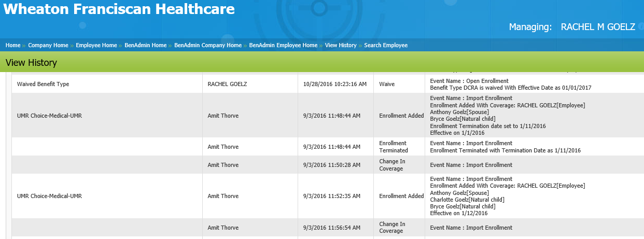Open BenAdmin Company Home breadcrumb
The width and height of the screenshot is (644, 239).
(x=208, y=46)
